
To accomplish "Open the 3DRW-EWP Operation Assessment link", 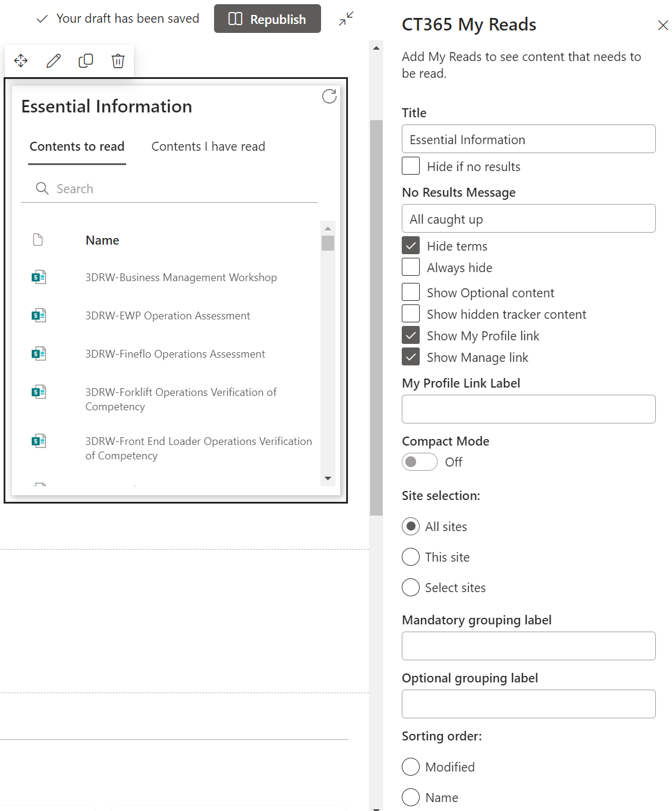I will click(167, 316).
